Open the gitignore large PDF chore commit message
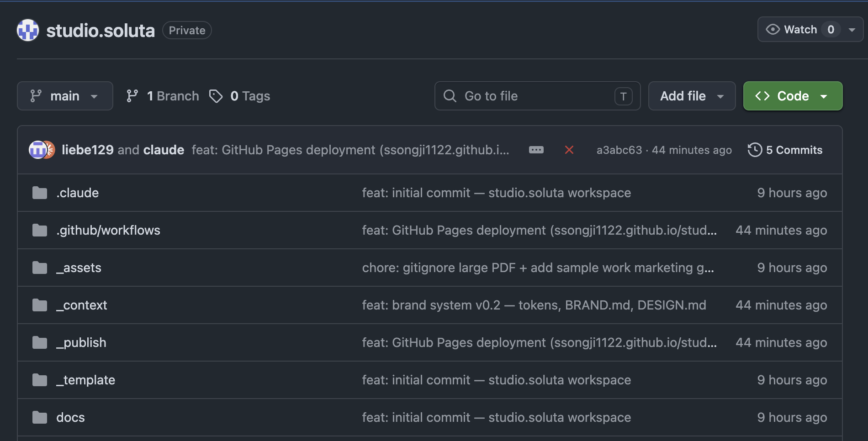This screenshot has height=441, width=868. coord(538,268)
